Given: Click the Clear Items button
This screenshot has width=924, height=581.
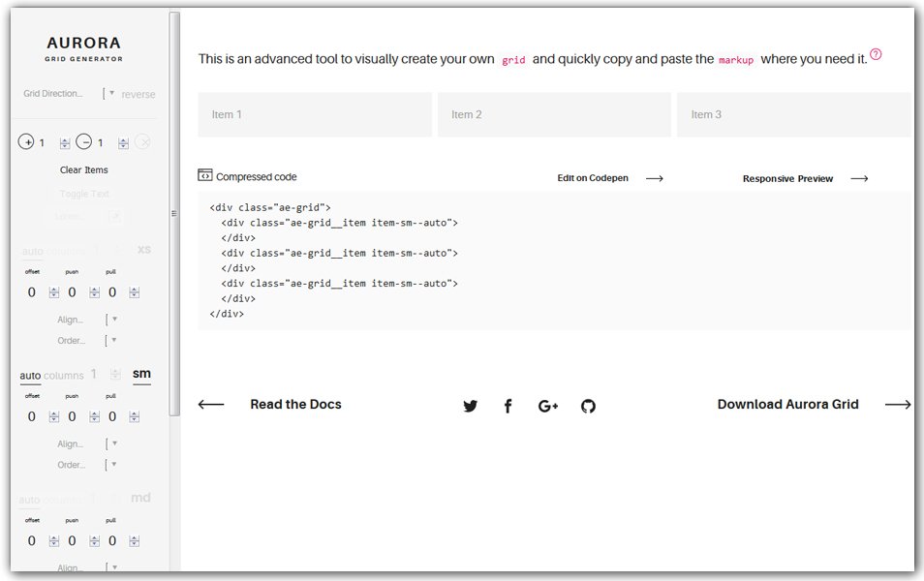Looking at the screenshot, I should (x=84, y=169).
